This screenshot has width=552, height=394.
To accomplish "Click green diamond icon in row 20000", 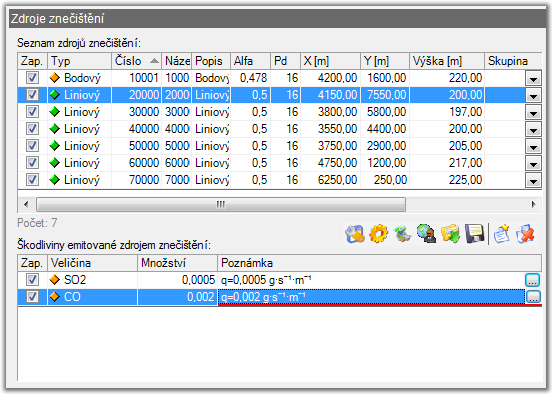I will click(55, 94).
